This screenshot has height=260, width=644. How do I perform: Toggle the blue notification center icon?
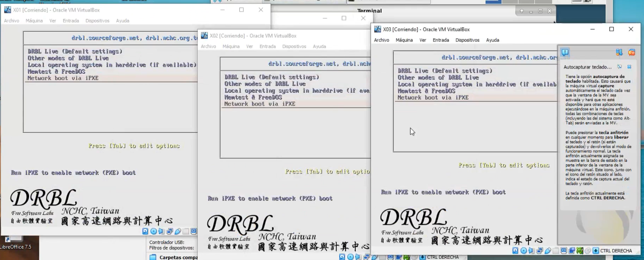(565, 52)
